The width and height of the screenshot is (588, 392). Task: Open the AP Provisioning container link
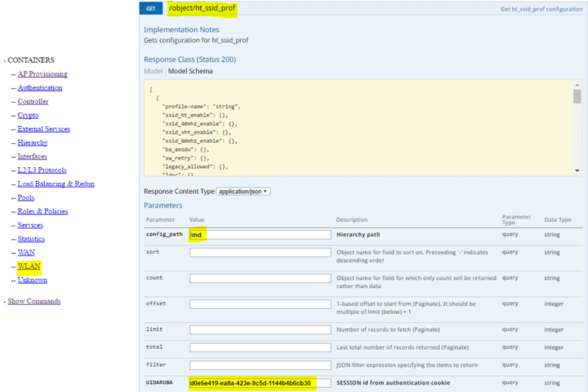click(42, 74)
